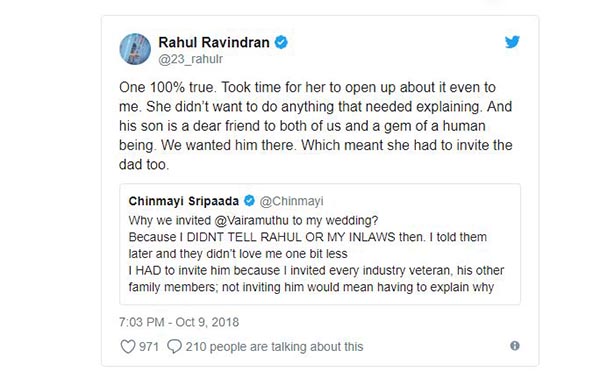Click 'later and they didn't love me' line
Screen dimensions: 600x379
coord(238,254)
